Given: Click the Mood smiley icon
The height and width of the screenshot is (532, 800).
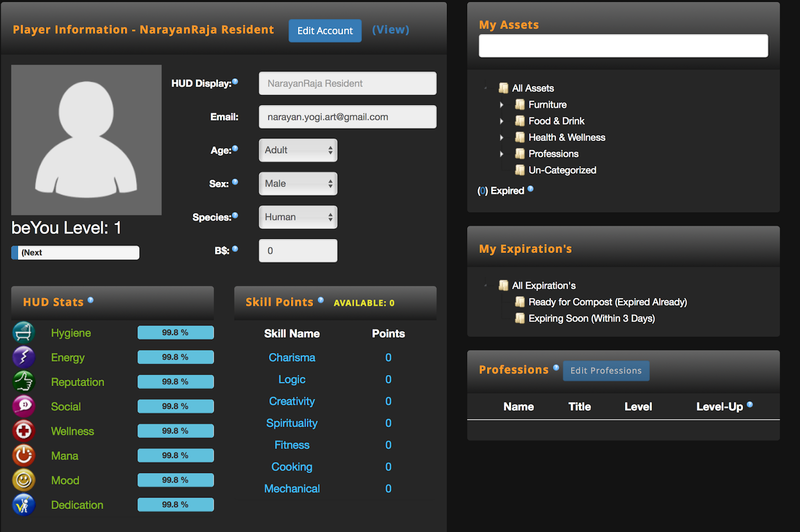Looking at the screenshot, I should pyautogui.click(x=23, y=479).
